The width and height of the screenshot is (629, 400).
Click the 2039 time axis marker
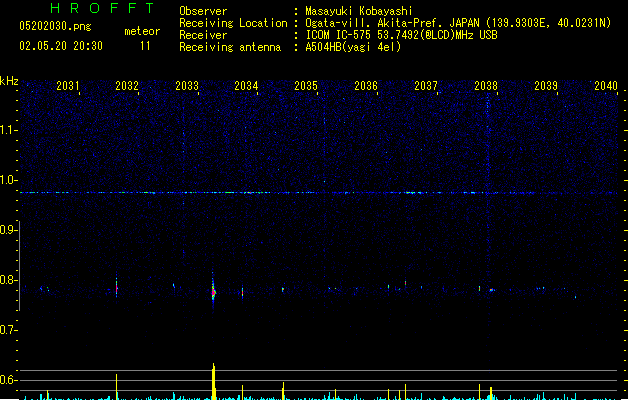click(x=546, y=86)
